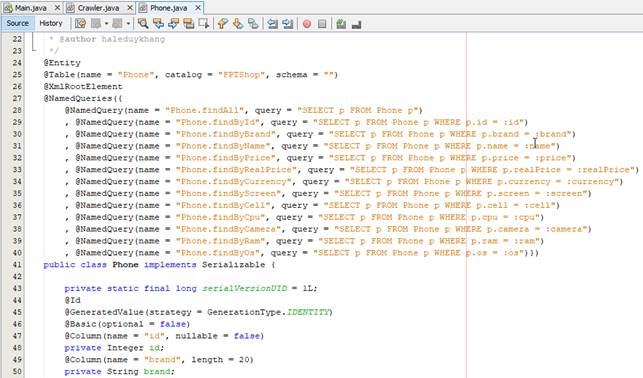Viewport: 643px width, 378px height.
Task: Click the @XmlRootElement annotation
Action: tap(83, 87)
